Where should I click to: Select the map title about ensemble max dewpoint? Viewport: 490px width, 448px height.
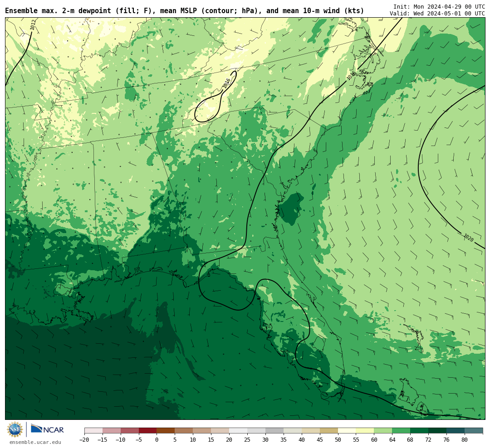point(184,11)
